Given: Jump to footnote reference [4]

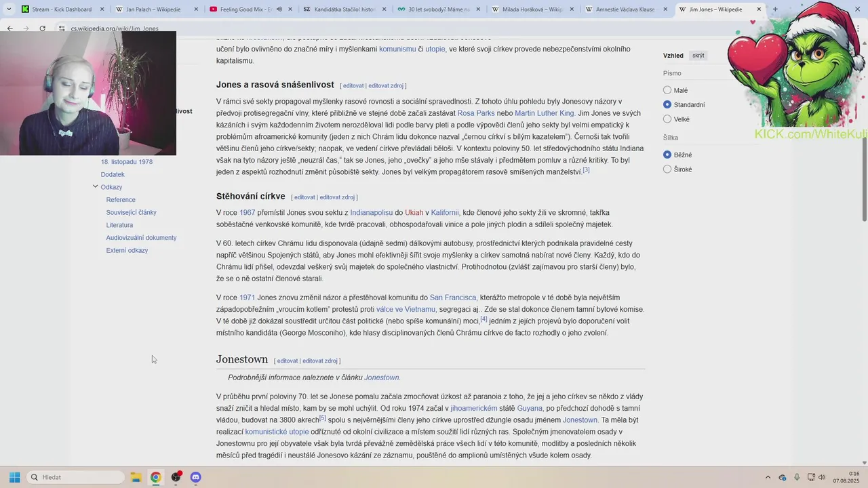Looking at the screenshot, I should point(484,319).
